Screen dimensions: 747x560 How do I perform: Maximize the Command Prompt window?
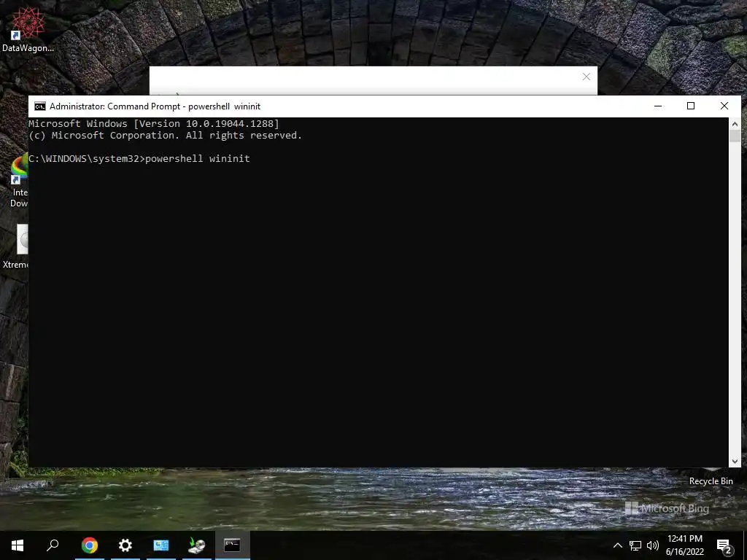691,106
